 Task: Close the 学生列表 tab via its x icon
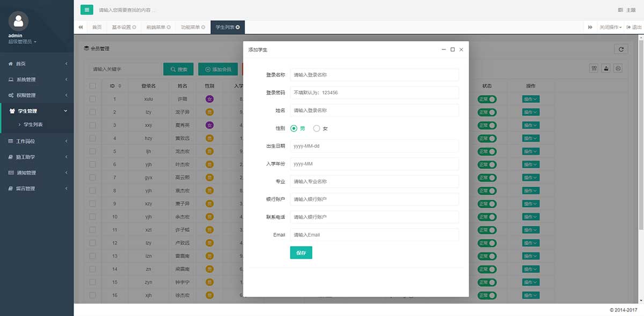coord(238,27)
